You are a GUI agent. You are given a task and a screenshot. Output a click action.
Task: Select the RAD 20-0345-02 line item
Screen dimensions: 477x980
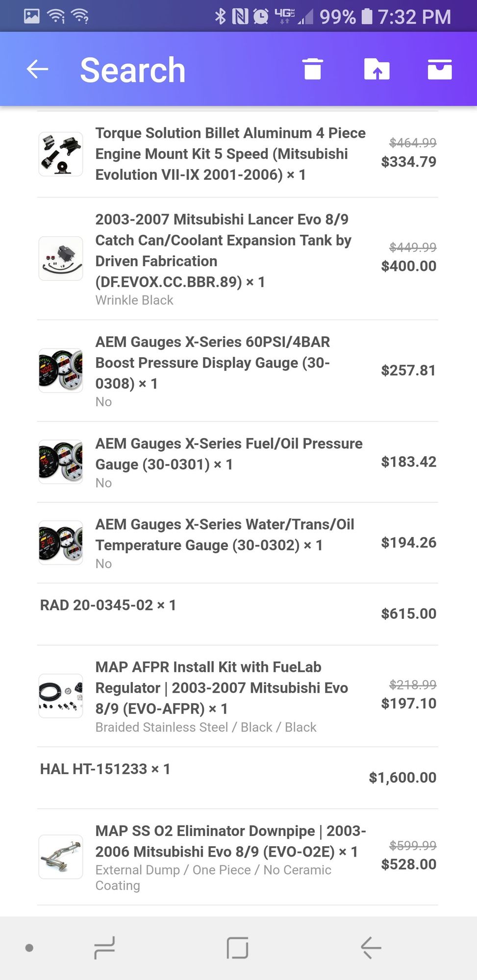coord(108,605)
